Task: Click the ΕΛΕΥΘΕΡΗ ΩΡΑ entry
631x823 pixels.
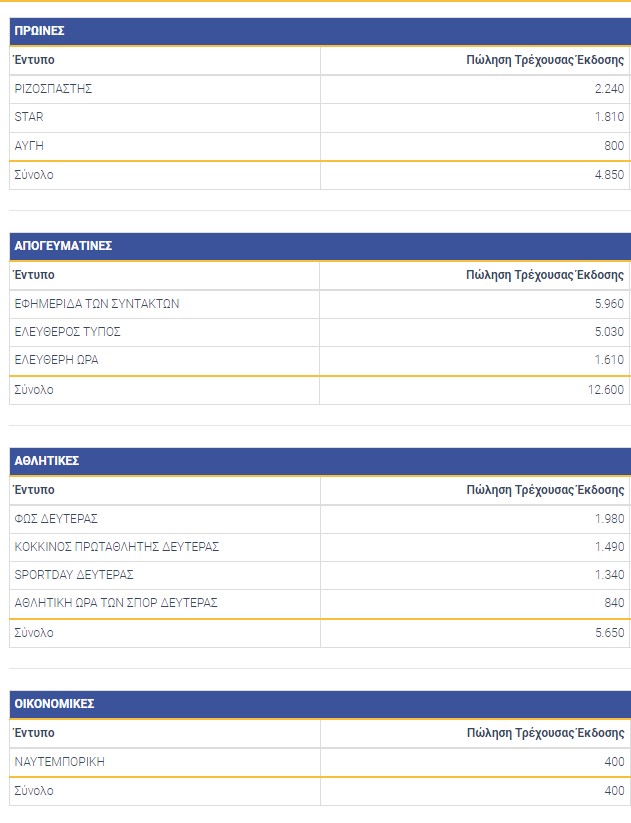Action: [x=57, y=360]
